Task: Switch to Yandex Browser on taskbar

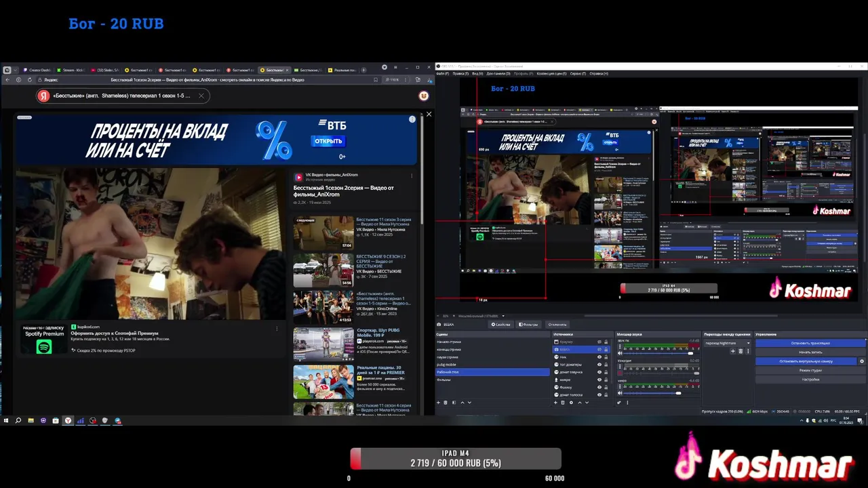Action: coord(68,420)
